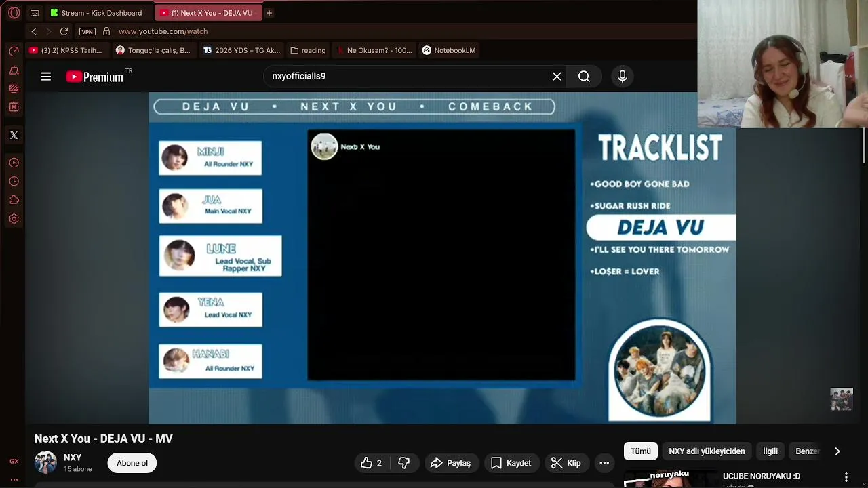Click the Kaydet save button
Viewport: 868px width, 488px height.
511,463
